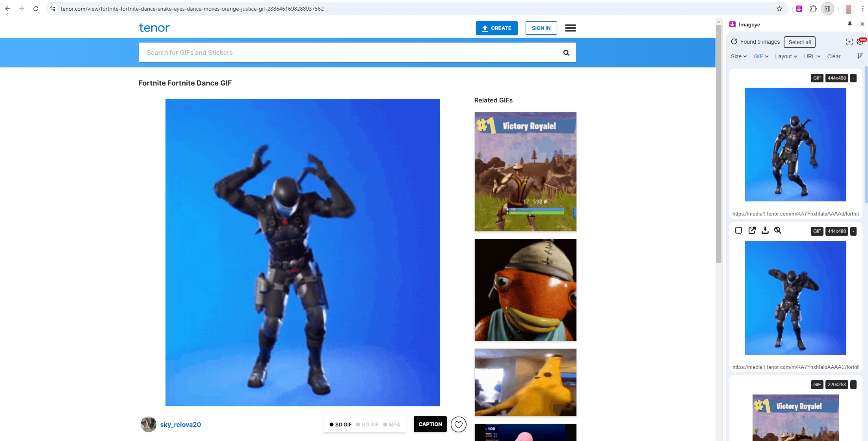
Task: Click the Tenor logo
Action: [154, 28]
